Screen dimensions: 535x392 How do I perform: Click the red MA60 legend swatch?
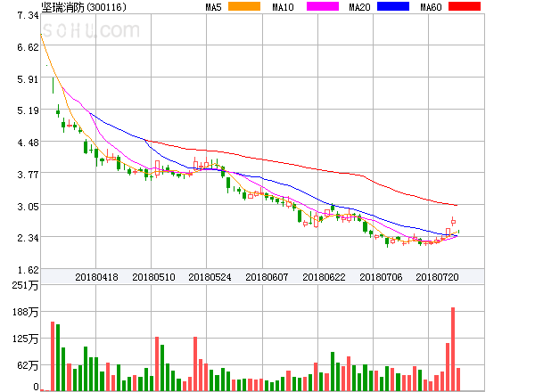tap(465, 6)
